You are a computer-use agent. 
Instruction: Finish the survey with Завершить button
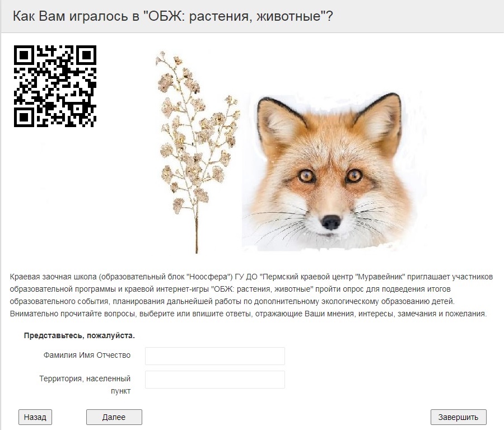[458, 417]
